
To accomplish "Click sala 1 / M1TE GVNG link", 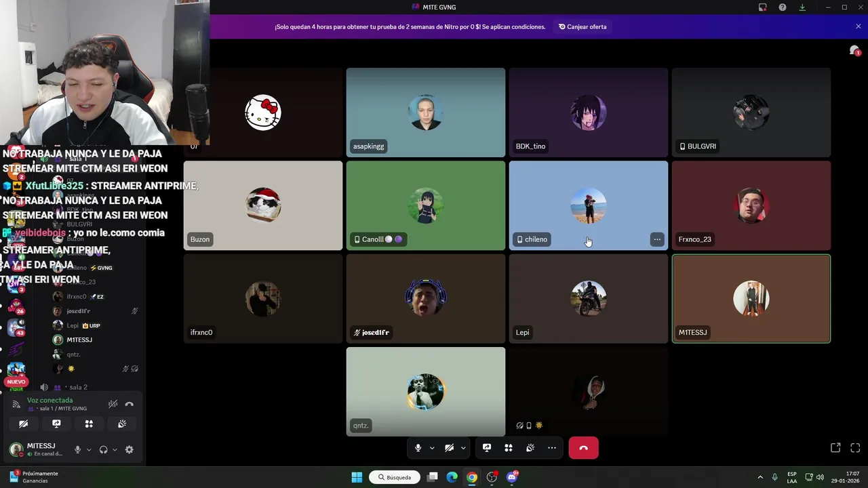I will (x=63, y=409).
